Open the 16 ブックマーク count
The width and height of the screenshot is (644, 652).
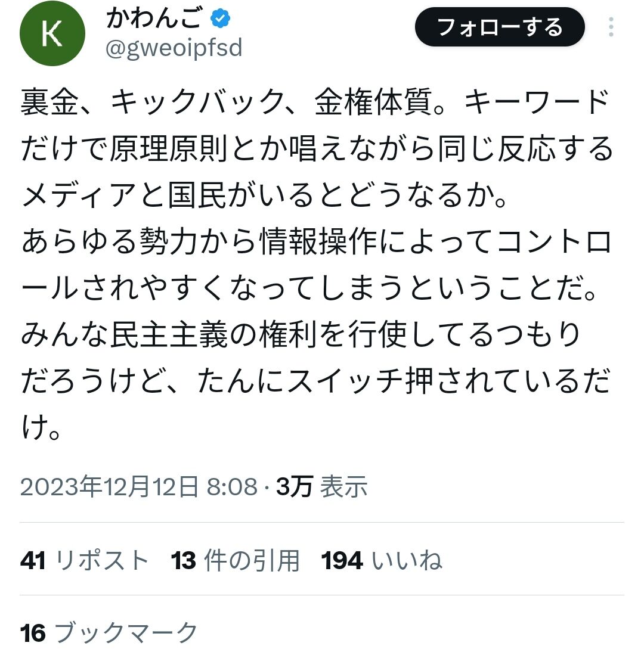[109, 633]
